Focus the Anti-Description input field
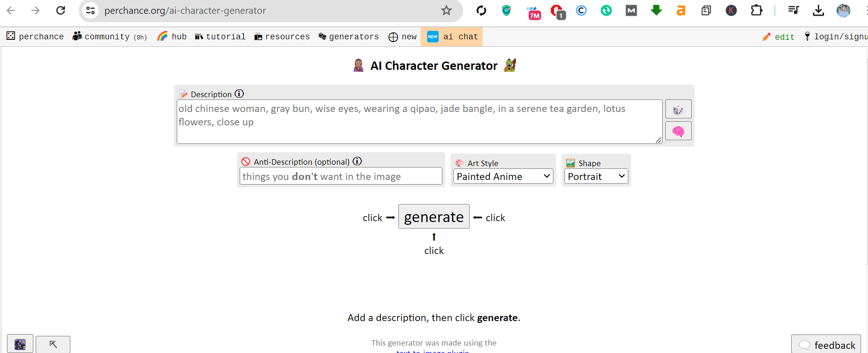The height and width of the screenshot is (353, 868). point(341,176)
